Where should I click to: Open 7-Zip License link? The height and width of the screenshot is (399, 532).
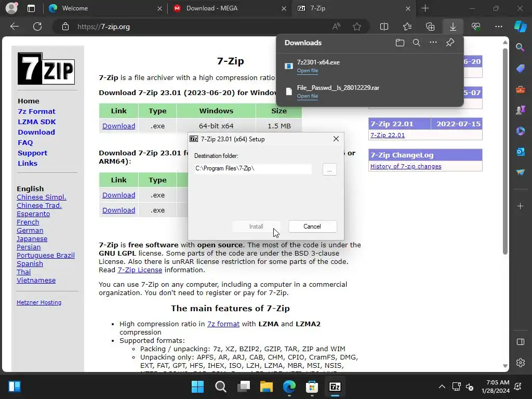140,270
